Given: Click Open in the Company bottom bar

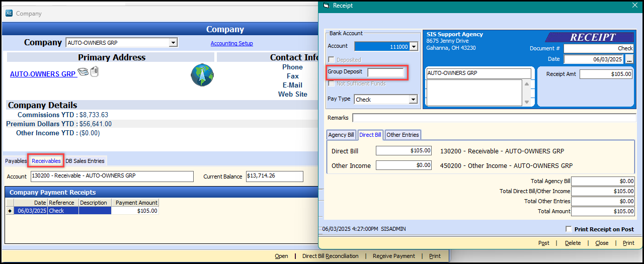Looking at the screenshot, I should (281, 256).
